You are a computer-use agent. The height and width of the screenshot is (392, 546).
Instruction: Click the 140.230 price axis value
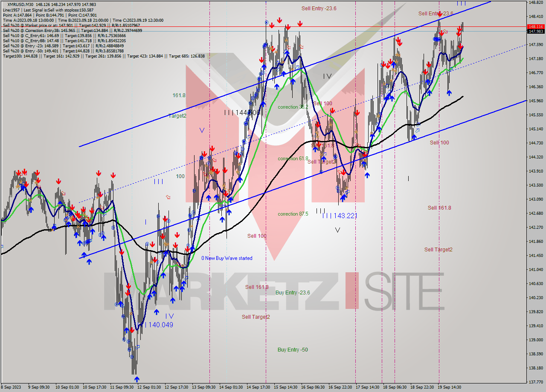[x=536, y=297]
